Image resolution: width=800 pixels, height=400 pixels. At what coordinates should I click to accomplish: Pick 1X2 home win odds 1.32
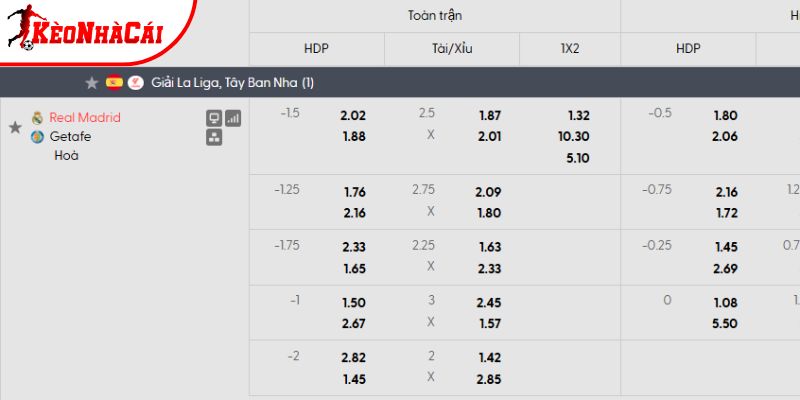click(x=578, y=115)
